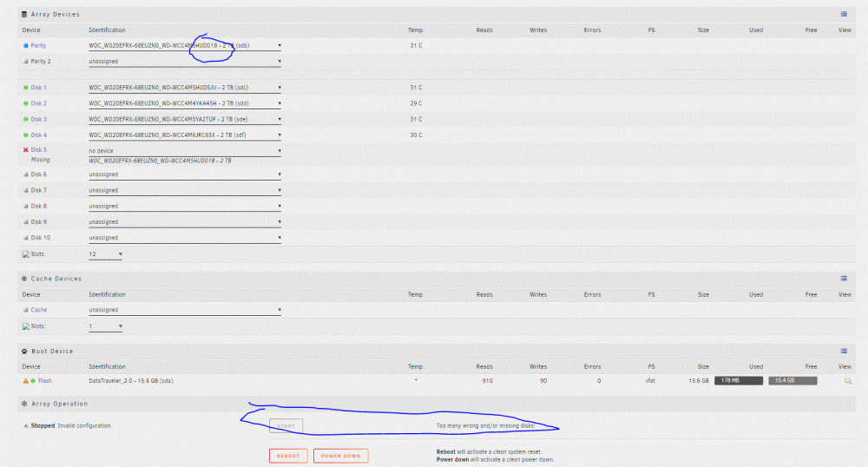Open the Disk 3 device link

(x=38, y=119)
